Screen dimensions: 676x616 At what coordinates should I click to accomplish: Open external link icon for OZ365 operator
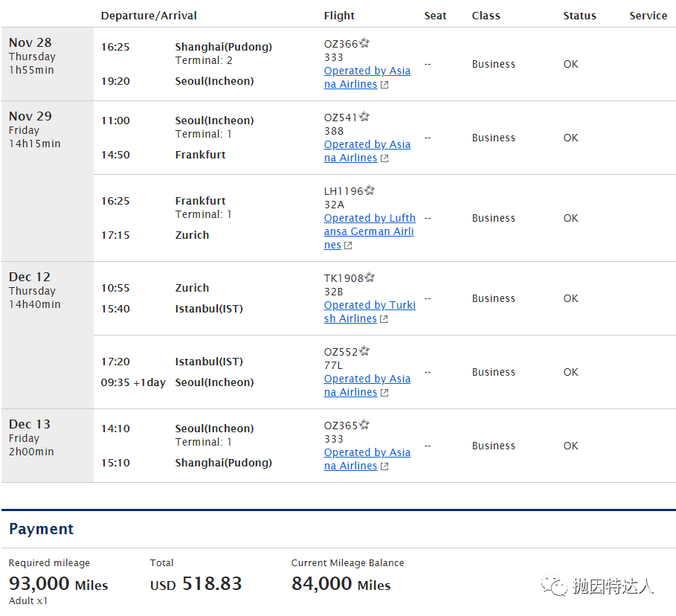click(x=384, y=466)
